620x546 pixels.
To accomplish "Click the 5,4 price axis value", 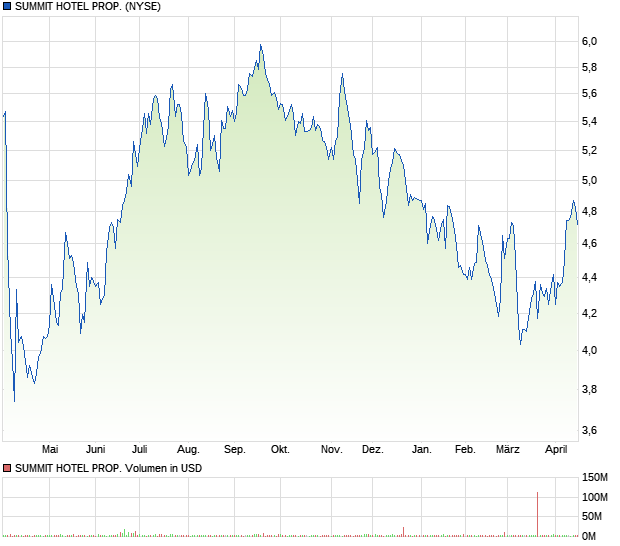I will pyautogui.click(x=589, y=121).
